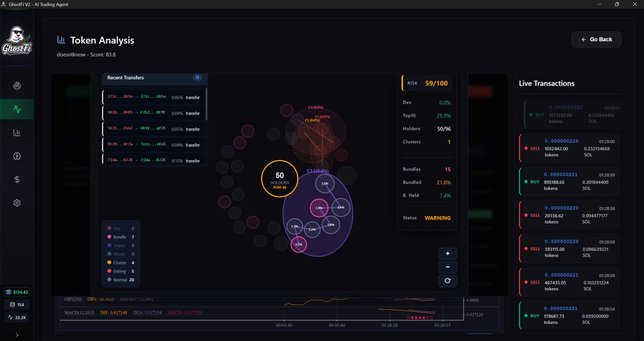Click the $134.42 balance badge
Viewport: 644px width, 341px height.
click(x=17, y=292)
